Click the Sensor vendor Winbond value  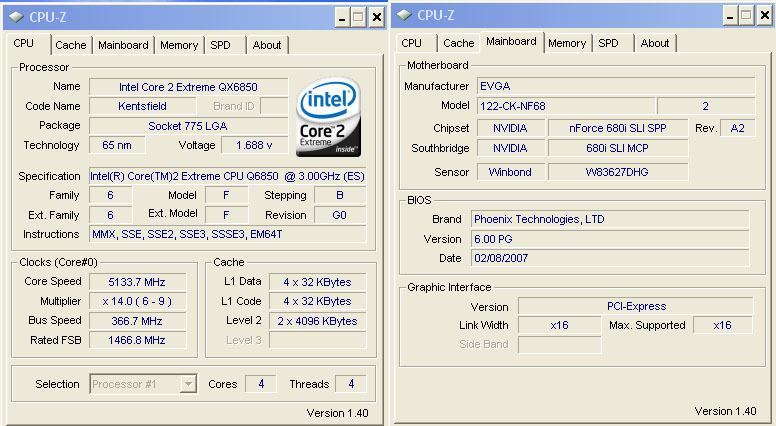click(510, 172)
